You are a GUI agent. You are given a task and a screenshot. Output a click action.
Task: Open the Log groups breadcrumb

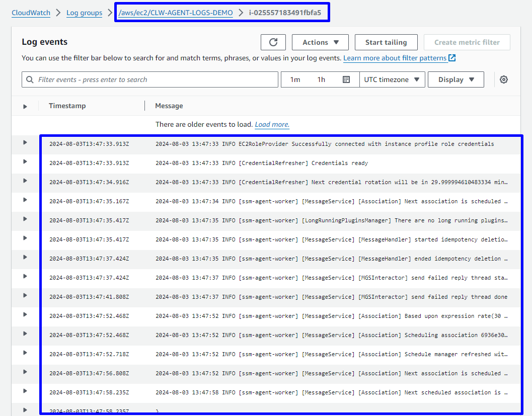[x=84, y=13]
